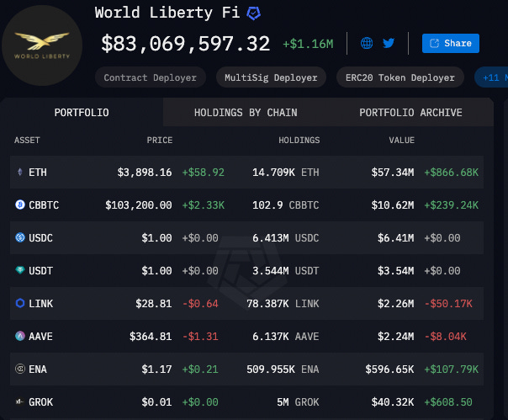This screenshot has width=508, height=420.
Task: Click the 5M GROK holdings cell
Action: (298, 401)
